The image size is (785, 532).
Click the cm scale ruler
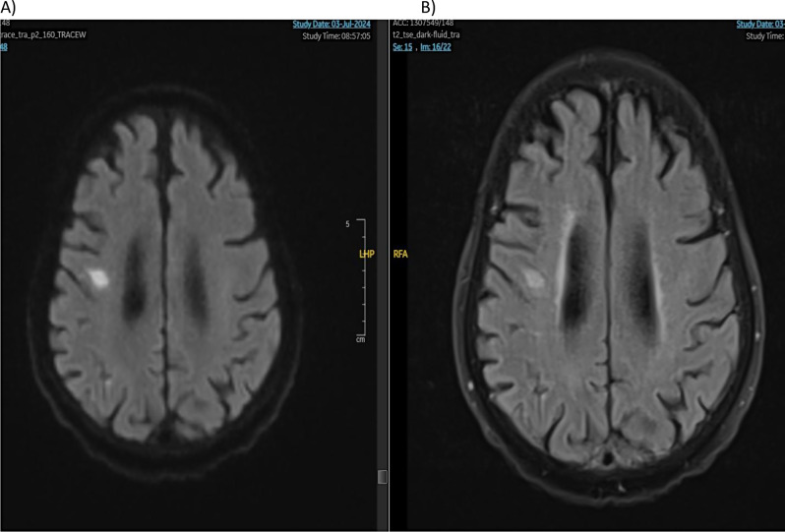361,278
